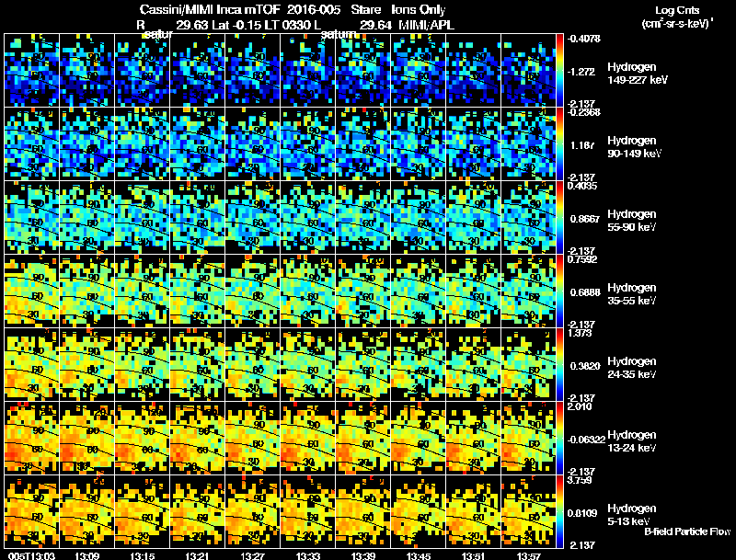This screenshot has height=560, width=736.
Task: Click the 'Hydrogen 5-13 keV' row label
Action: (632, 515)
